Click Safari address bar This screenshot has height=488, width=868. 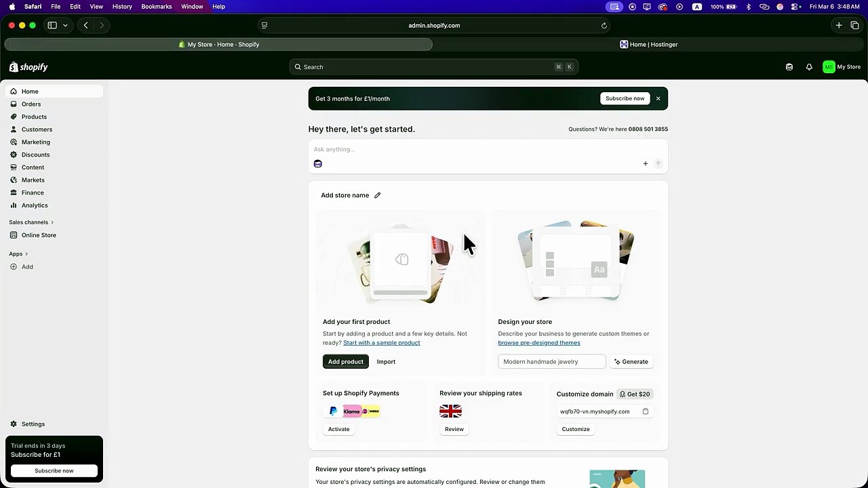pos(434,26)
